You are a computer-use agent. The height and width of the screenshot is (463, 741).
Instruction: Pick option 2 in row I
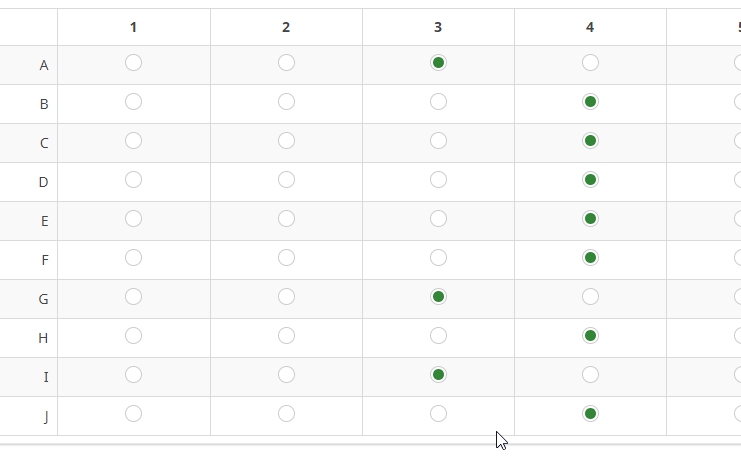pyautogui.click(x=286, y=375)
